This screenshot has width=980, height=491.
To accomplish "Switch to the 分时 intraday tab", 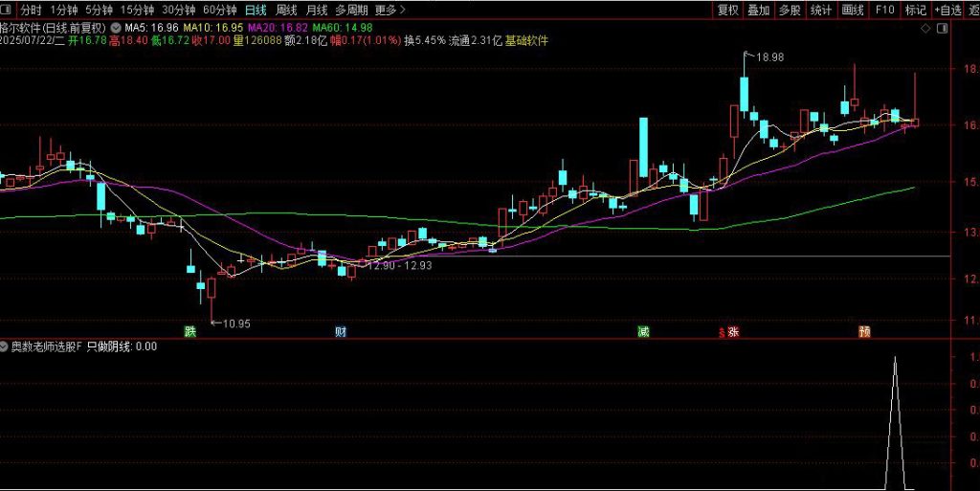I will [32, 10].
